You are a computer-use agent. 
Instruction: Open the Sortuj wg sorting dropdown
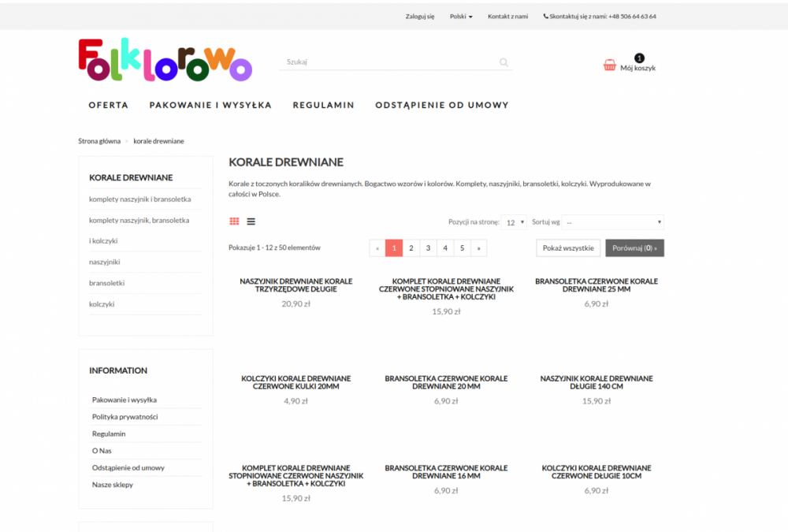coord(612,221)
